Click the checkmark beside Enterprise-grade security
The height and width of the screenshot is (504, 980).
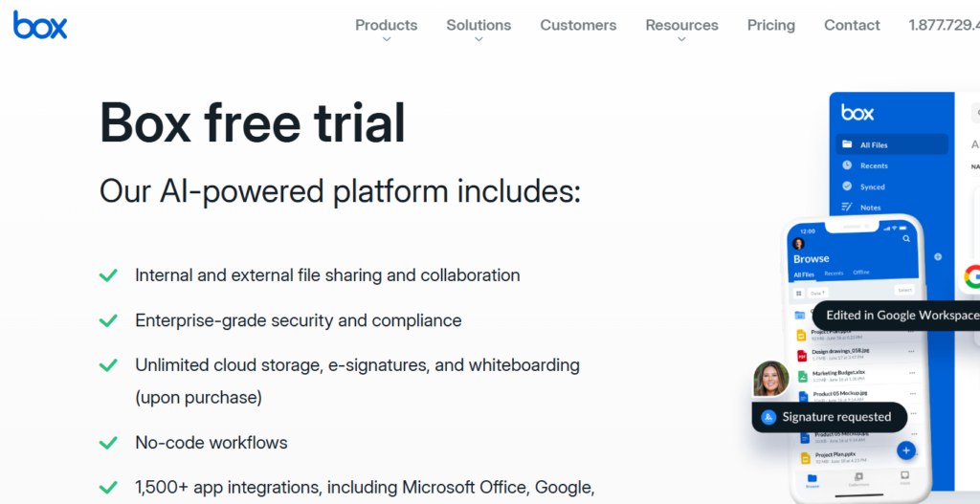108,320
